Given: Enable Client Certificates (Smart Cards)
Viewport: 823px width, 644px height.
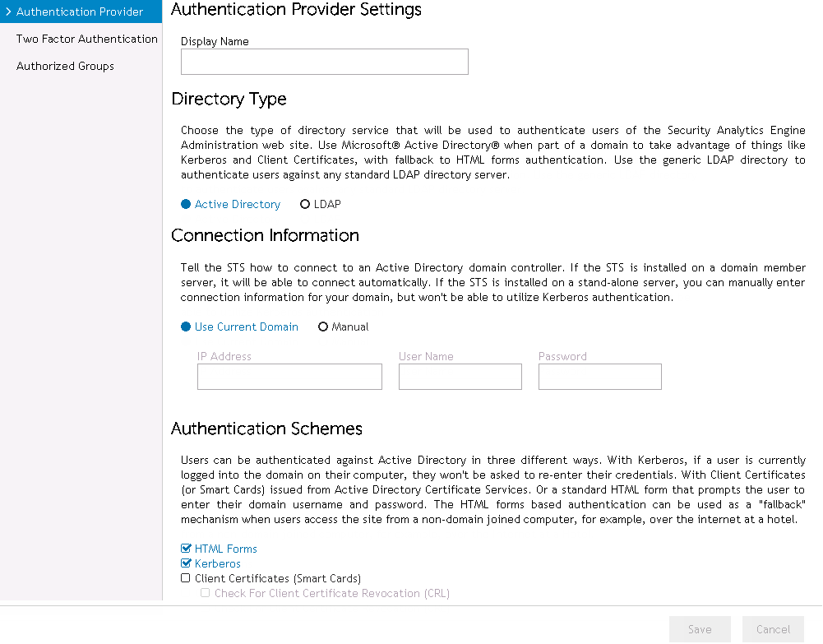Looking at the screenshot, I should tap(186, 578).
